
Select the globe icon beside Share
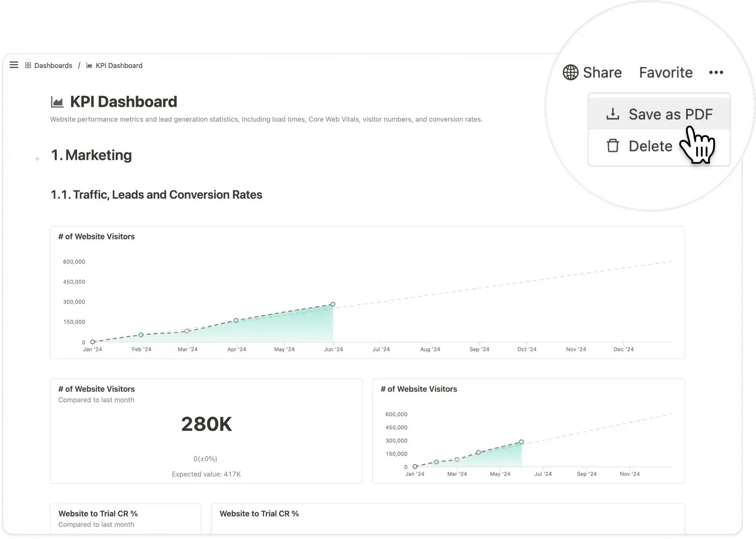[570, 72]
